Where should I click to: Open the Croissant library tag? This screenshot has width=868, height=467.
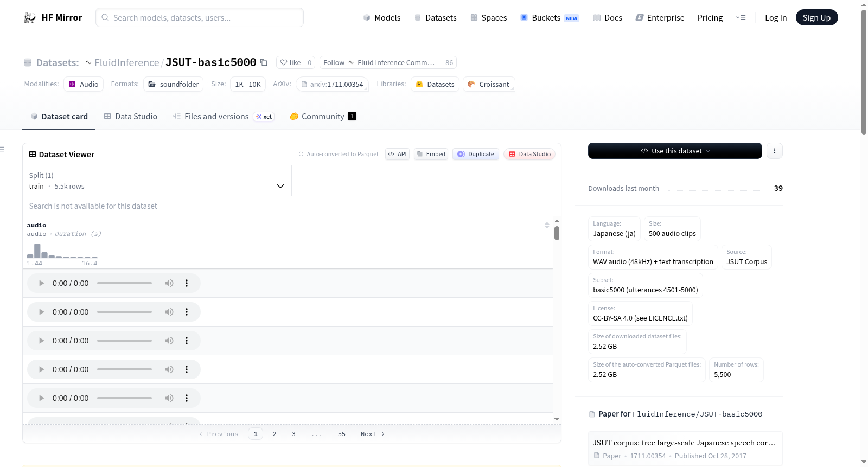point(489,84)
